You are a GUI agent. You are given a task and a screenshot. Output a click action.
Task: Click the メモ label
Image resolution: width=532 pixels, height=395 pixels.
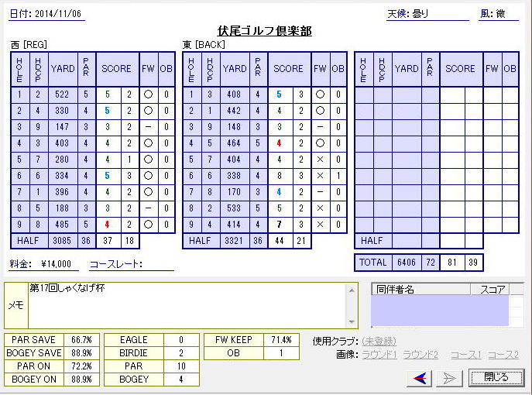16,305
